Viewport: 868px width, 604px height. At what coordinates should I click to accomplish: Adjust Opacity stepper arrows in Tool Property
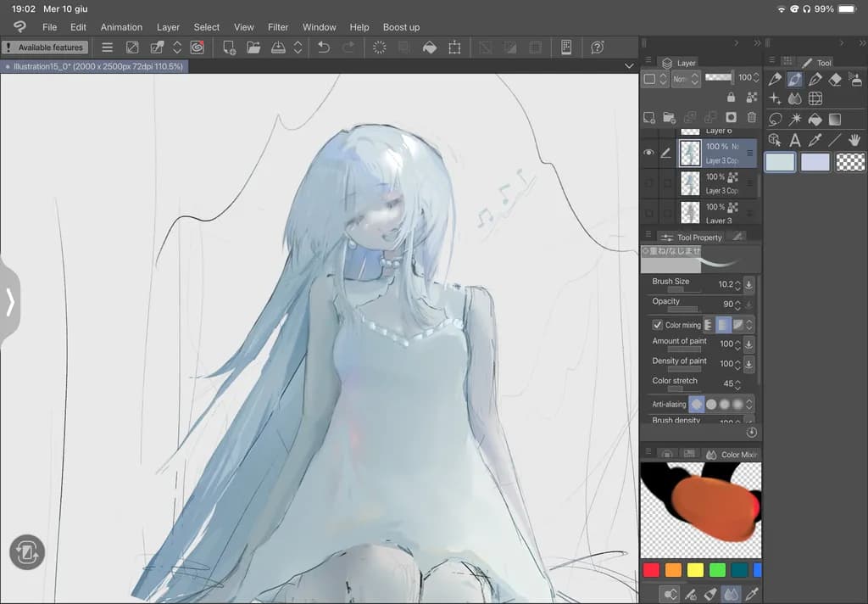(737, 305)
